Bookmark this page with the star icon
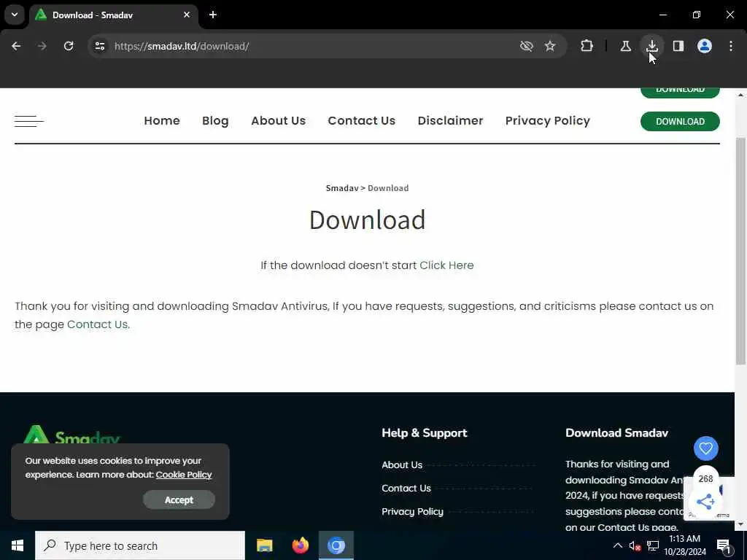The width and height of the screenshot is (747, 560). click(550, 46)
